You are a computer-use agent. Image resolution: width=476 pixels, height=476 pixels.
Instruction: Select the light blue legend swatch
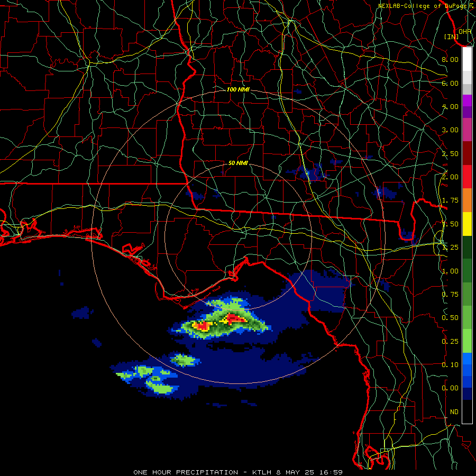click(467, 359)
